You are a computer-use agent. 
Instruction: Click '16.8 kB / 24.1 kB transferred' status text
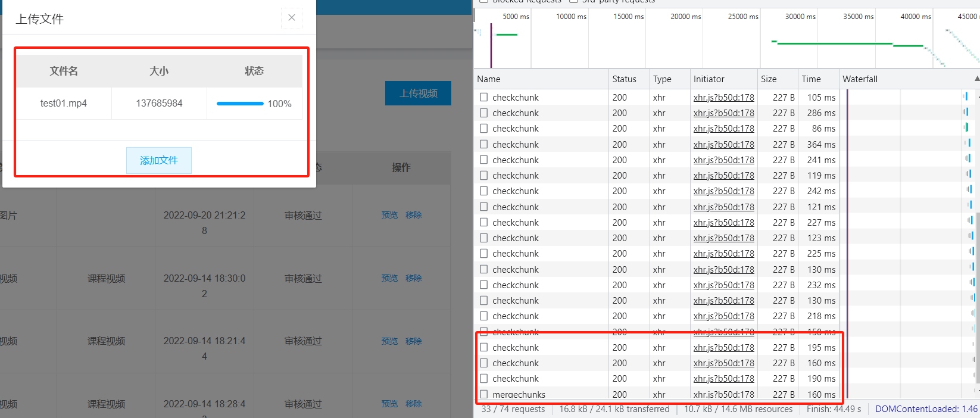pos(614,409)
